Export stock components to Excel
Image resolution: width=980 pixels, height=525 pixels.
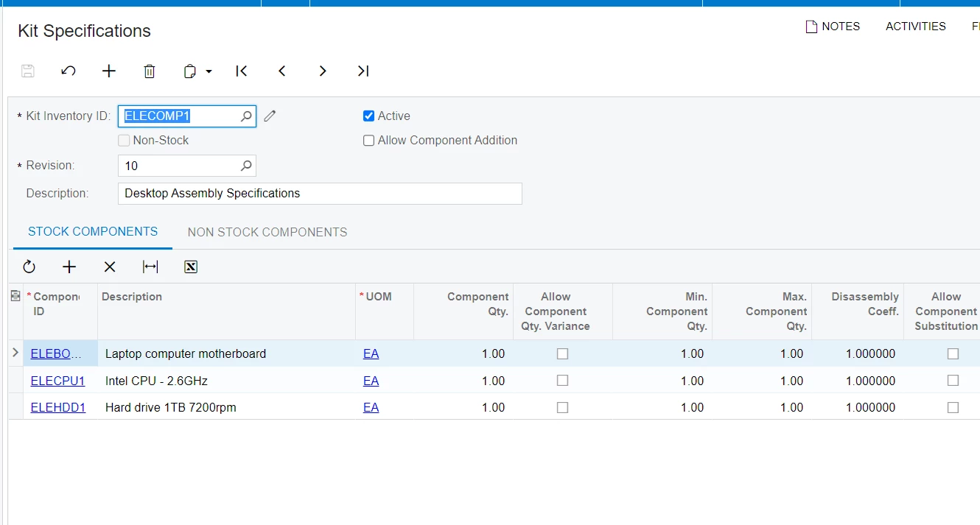tap(190, 267)
